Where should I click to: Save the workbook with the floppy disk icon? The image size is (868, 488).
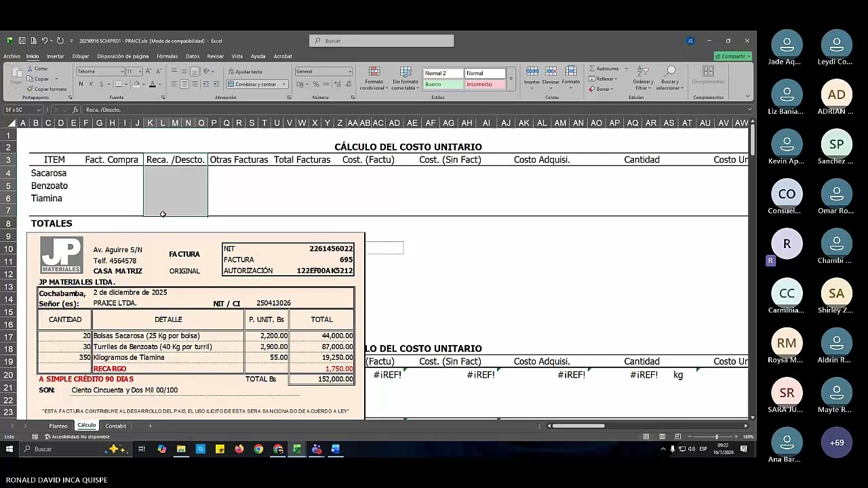pyautogui.click(x=22, y=41)
